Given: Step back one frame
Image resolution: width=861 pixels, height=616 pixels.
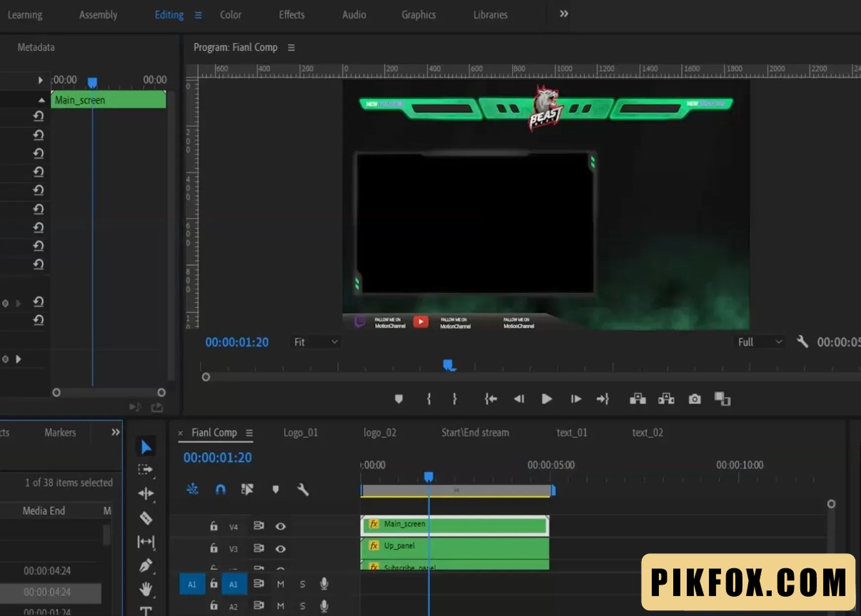Looking at the screenshot, I should (518, 399).
